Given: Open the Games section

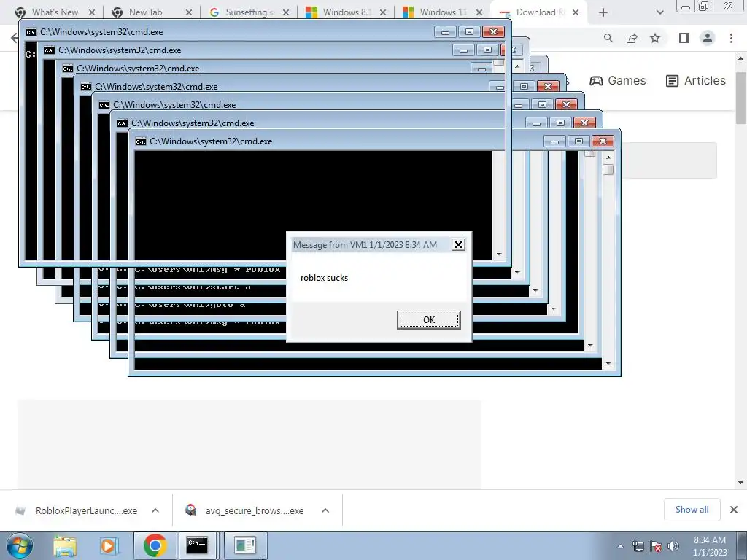Looking at the screenshot, I should [617, 80].
